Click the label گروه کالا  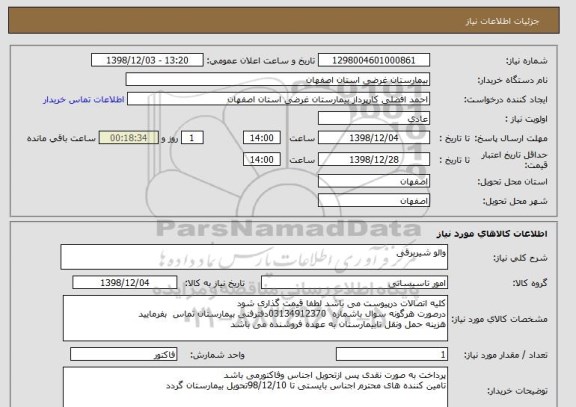tap(530, 283)
